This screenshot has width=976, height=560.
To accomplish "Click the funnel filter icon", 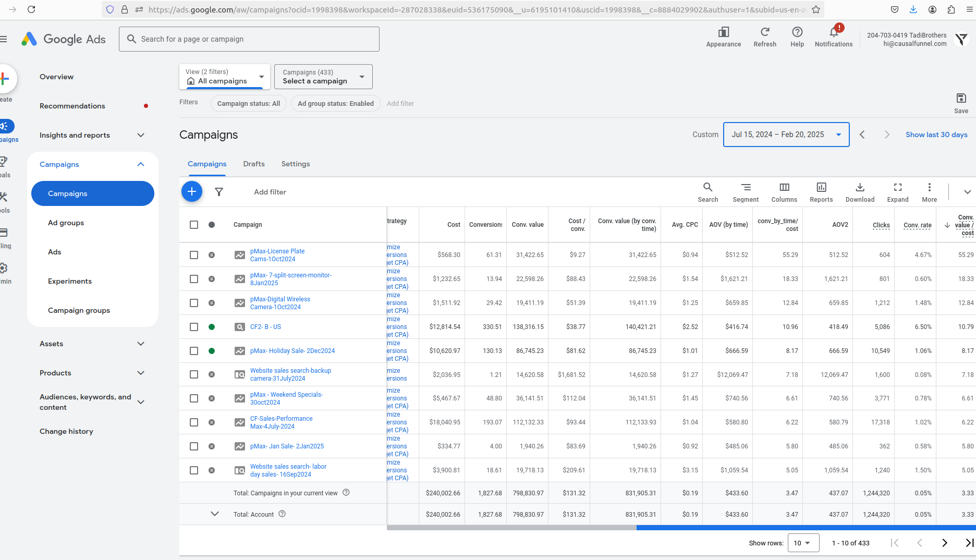I will tap(219, 192).
